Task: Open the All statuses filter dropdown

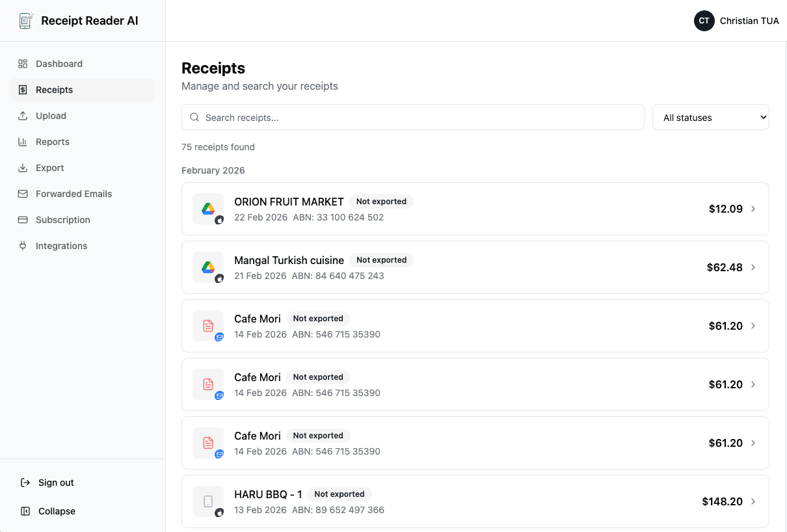Action: [710, 117]
